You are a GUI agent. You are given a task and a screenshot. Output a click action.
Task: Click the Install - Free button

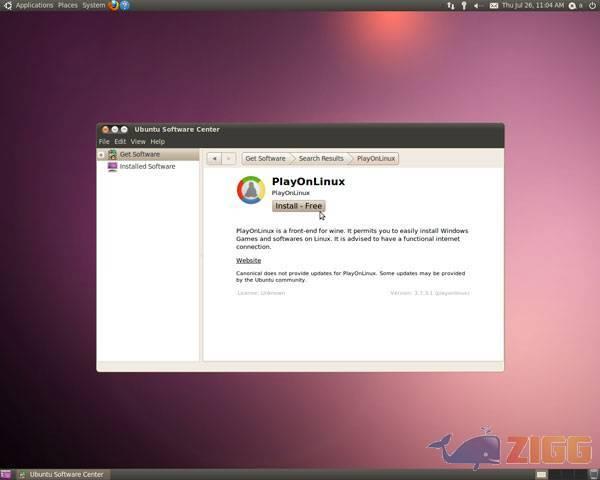(x=298, y=206)
